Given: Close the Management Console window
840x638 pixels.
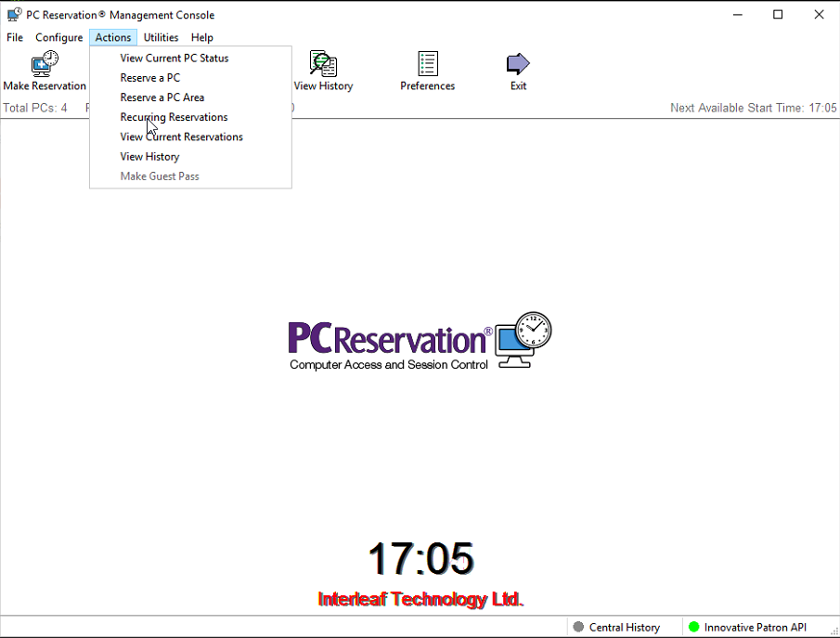Looking at the screenshot, I should pyautogui.click(x=819, y=15).
